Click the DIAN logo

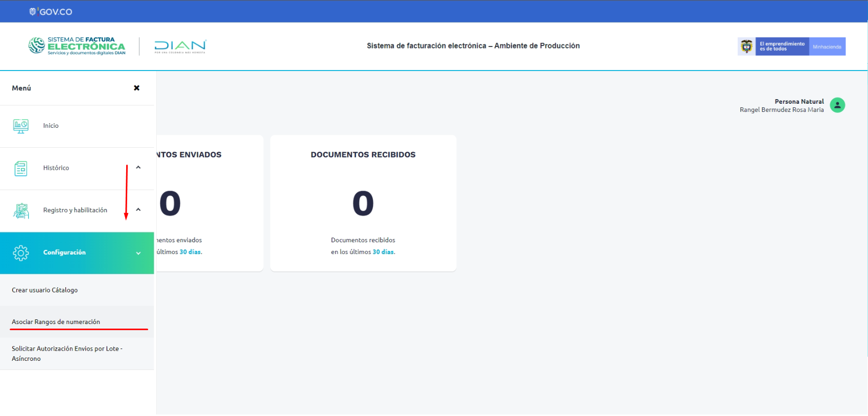[x=180, y=47]
